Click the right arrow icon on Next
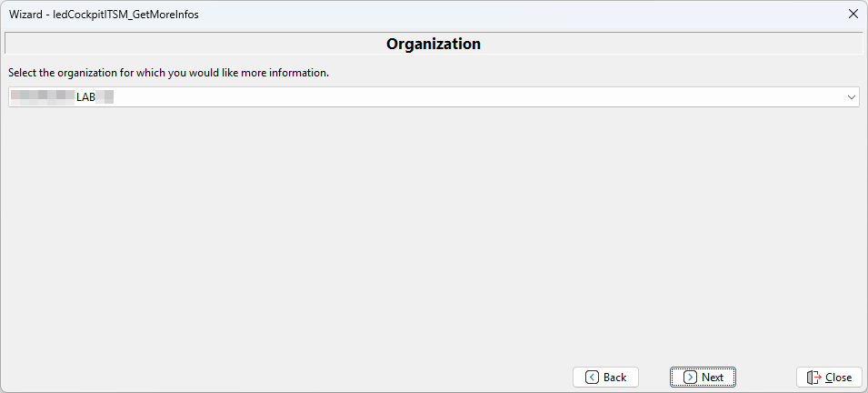The height and width of the screenshot is (393, 868). click(690, 378)
